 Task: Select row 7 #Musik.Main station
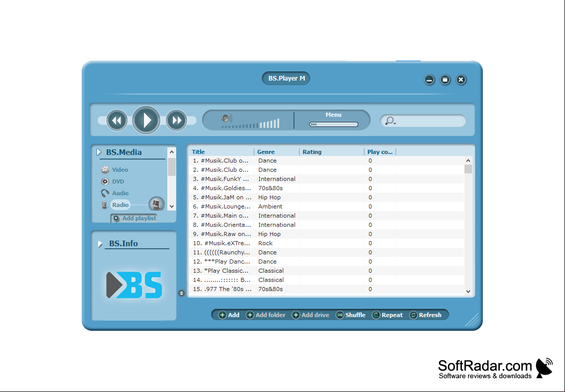[327, 216]
